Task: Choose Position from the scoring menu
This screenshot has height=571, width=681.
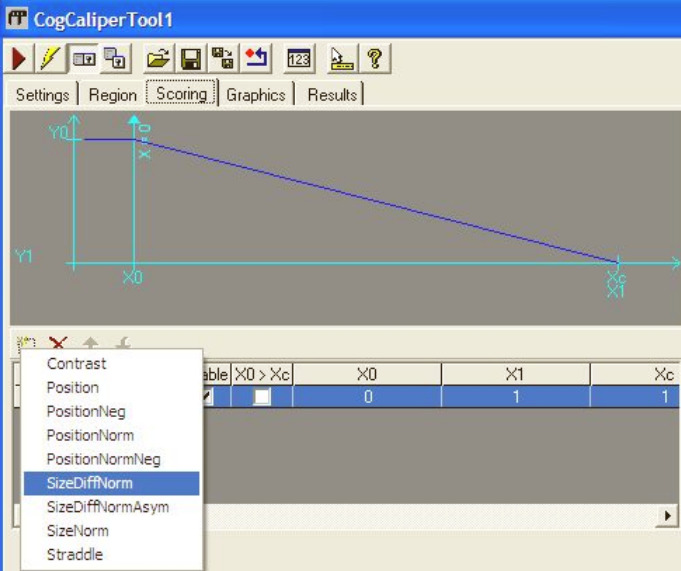Action: click(x=112, y=387)
